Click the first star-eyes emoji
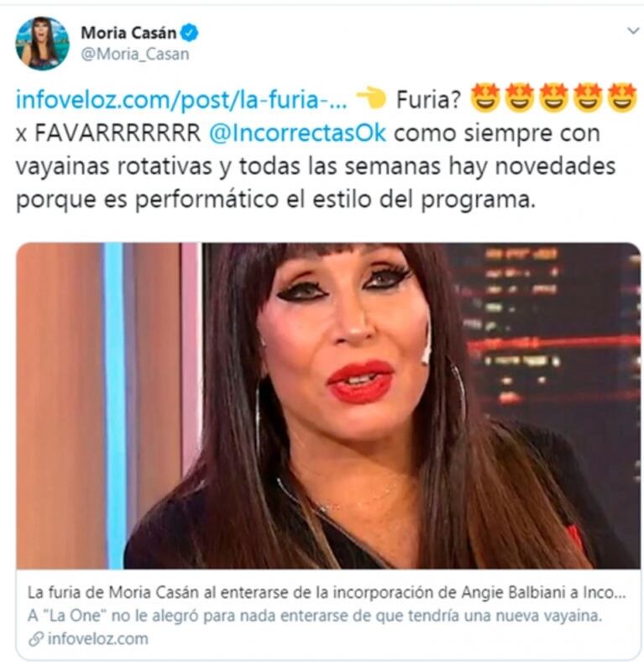This screenshot has height=662, width=644. pyautogui.click(x=485, y=98)
